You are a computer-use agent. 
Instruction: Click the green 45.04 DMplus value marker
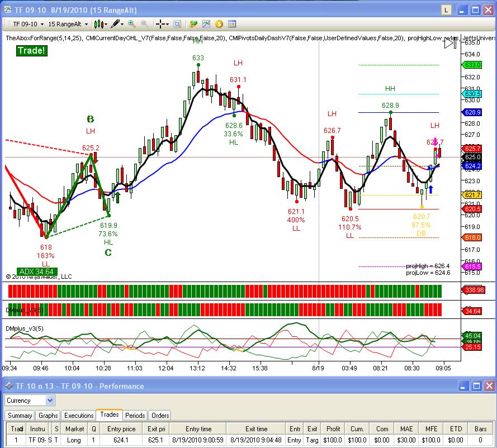tap(472, 336)
